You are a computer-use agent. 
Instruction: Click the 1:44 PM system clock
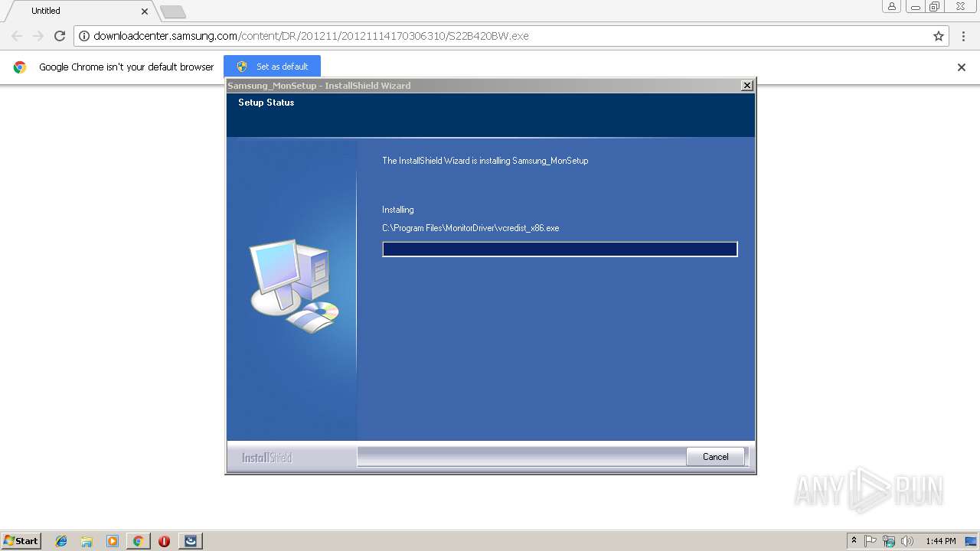941,541
